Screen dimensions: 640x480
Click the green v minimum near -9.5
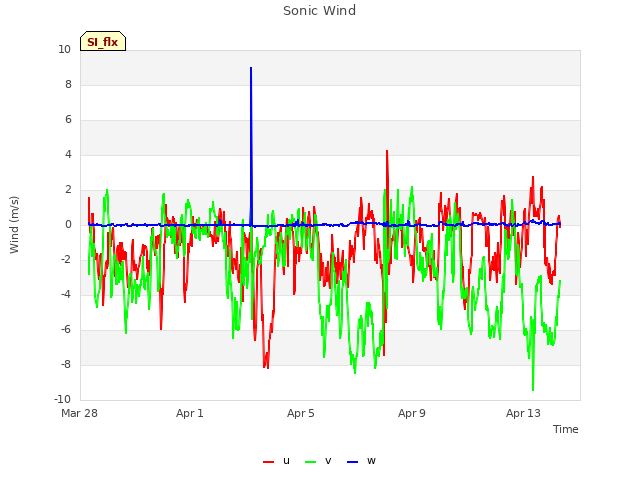click(533, 390)
